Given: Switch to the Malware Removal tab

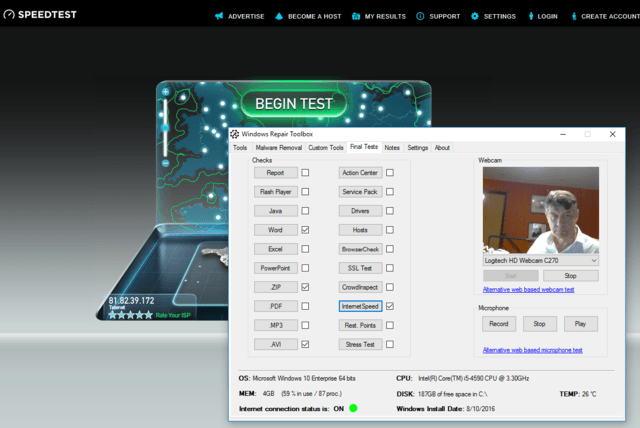Looking at the screenshot, I should [x=279, y=148].
